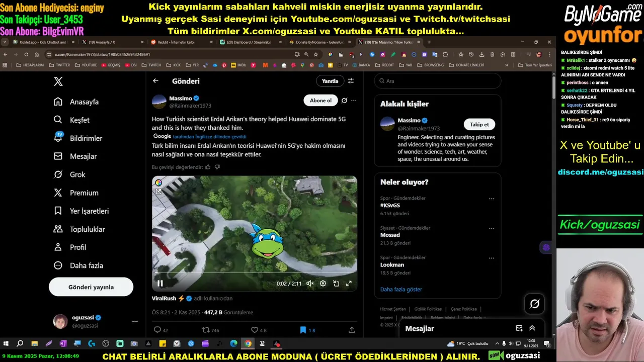Toggle video picture-in-picture mode
The width and height of the screenshot is (644, 362).
336,284
